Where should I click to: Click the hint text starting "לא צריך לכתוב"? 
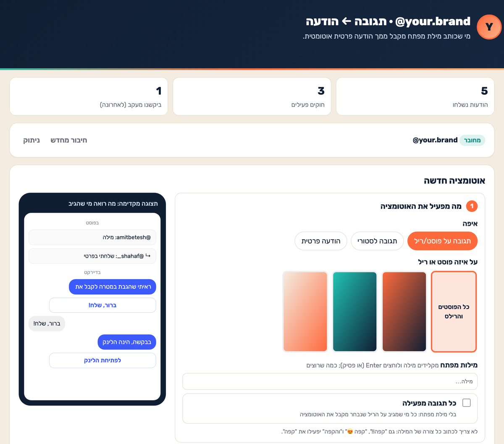coord(379,431)
